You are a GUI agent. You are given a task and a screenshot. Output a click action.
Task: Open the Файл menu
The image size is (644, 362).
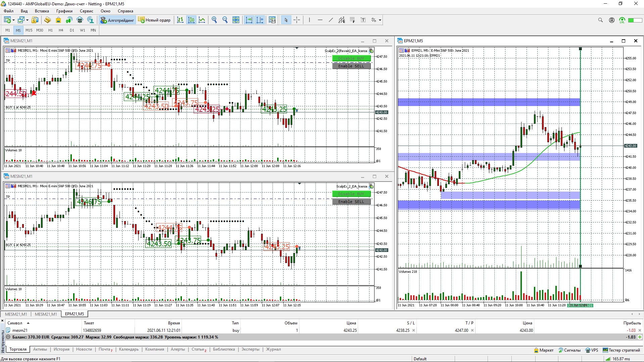[x=9, y=11]
